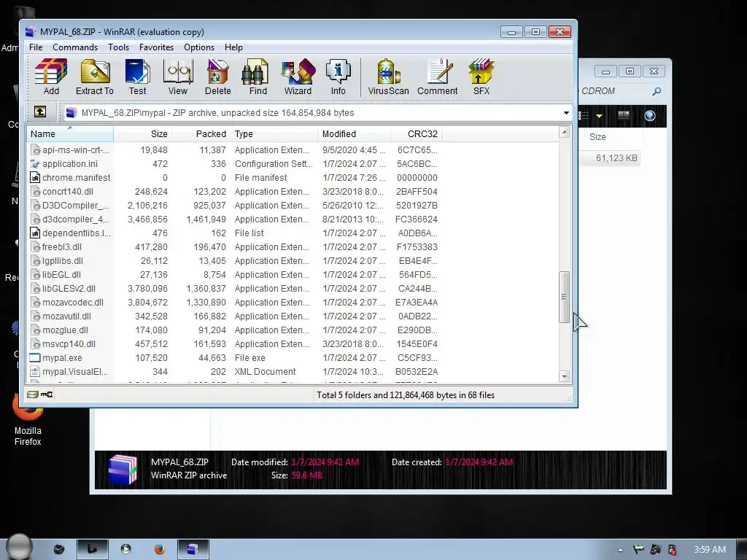This screenshot has width=747, height=560.
Task: Select the msvcp140.dll row
Action: tap(234, 344)
